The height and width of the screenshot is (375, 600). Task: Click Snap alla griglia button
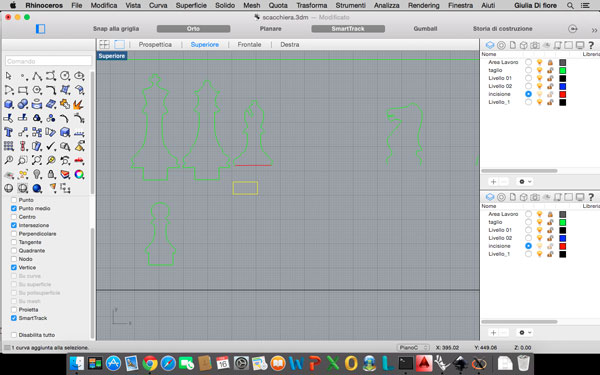click(x=116, y=29)
